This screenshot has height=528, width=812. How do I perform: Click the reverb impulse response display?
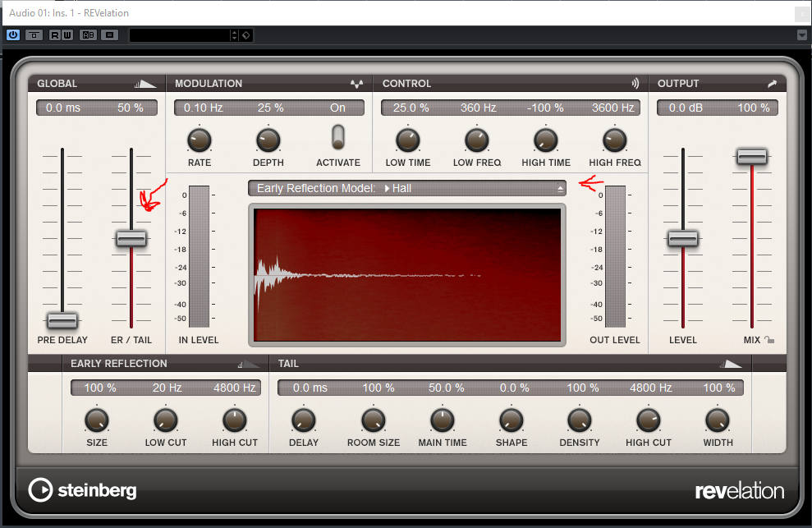[407, 275]
